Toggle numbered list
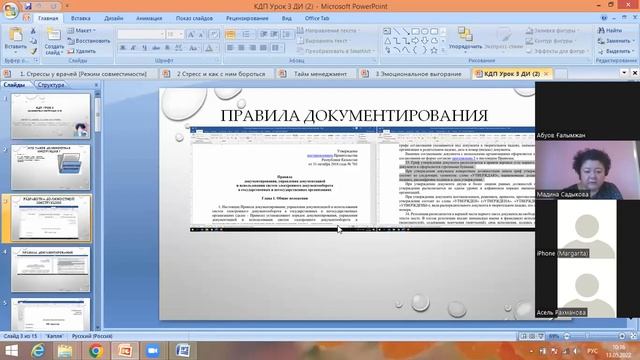 [x=246, y=35]
